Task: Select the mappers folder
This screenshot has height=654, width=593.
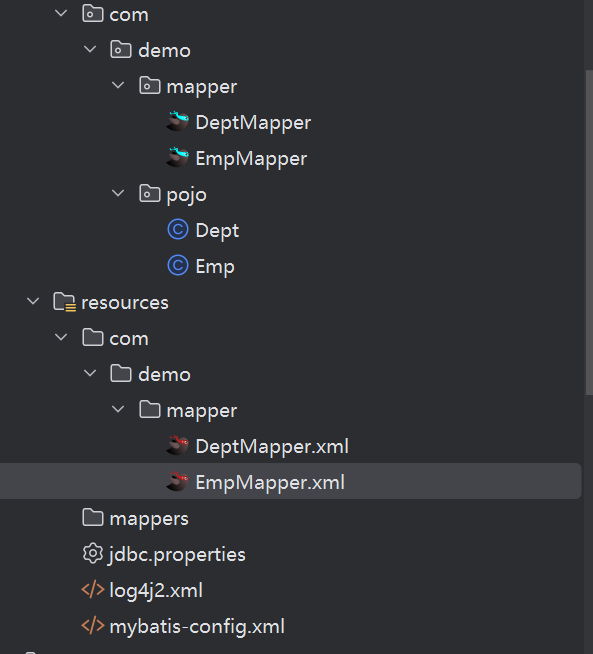Action: pyautogui.click(x=136, y=518)
